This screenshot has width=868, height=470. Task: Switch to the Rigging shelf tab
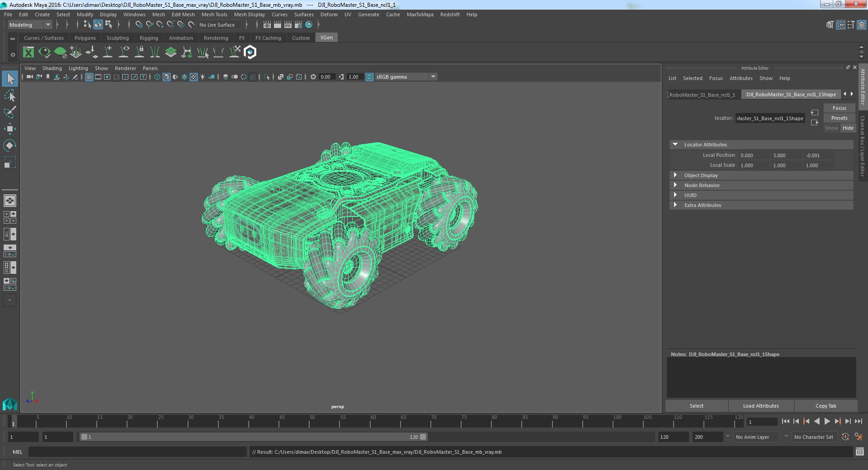[x=149, y=38]
